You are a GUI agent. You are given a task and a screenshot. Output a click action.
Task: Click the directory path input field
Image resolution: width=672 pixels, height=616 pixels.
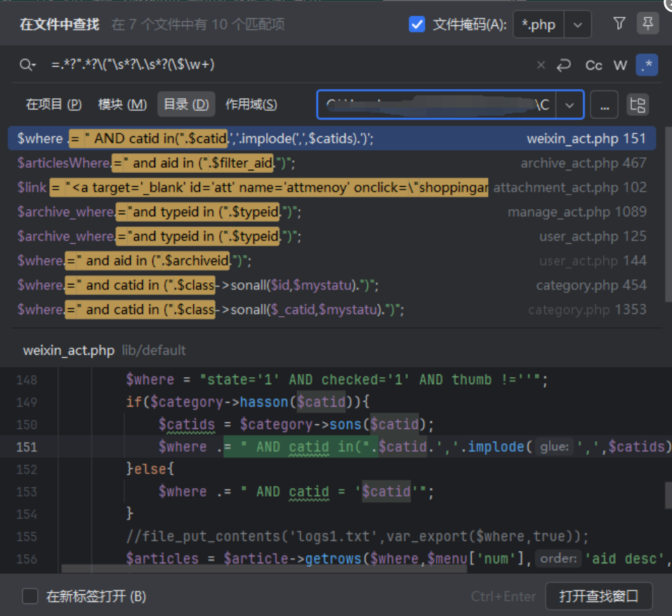pyautogui.click(x=436, y=105)
